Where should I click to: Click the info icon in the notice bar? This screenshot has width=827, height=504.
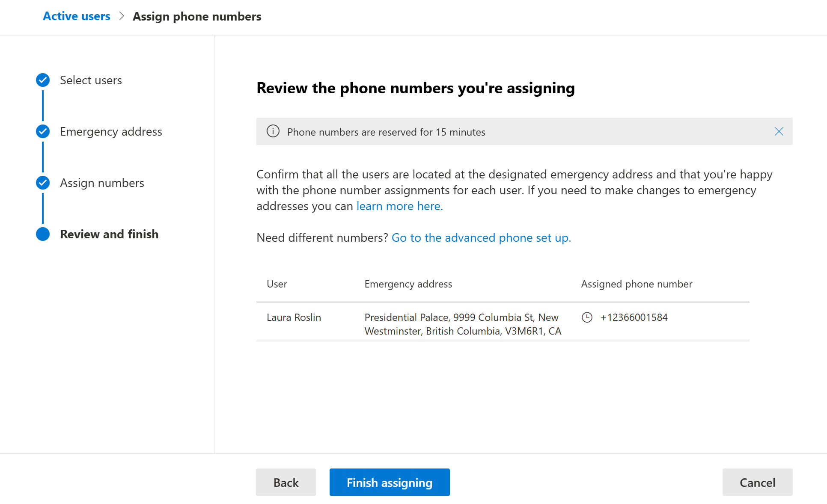point(273,131)
